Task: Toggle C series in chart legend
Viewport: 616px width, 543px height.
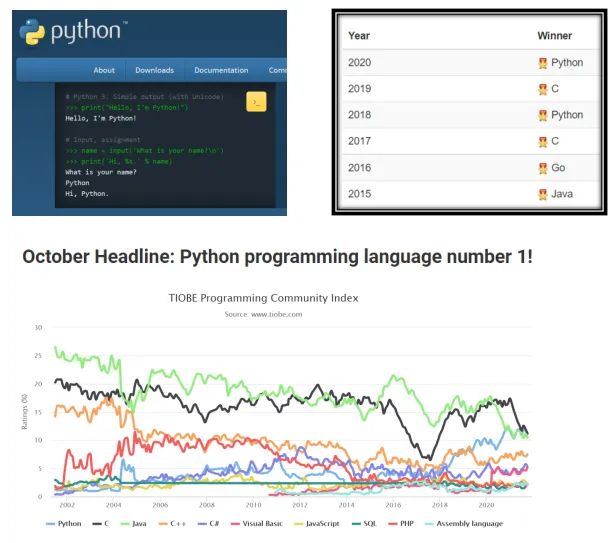Action: (x=101, y=524)
